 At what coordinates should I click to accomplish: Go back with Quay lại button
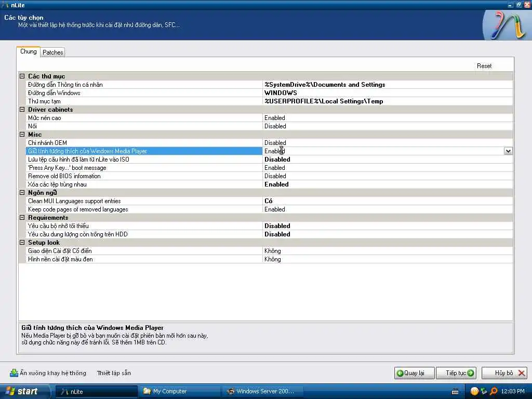click(x=414, y=373)
